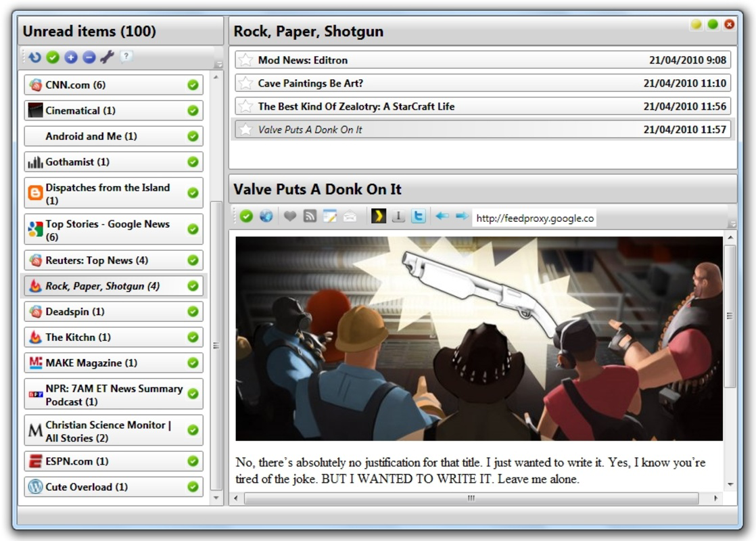Open the Cave Paintings Be Art? article
The height and width of the screenshot is (541, 756).
(x=483, y=83)
